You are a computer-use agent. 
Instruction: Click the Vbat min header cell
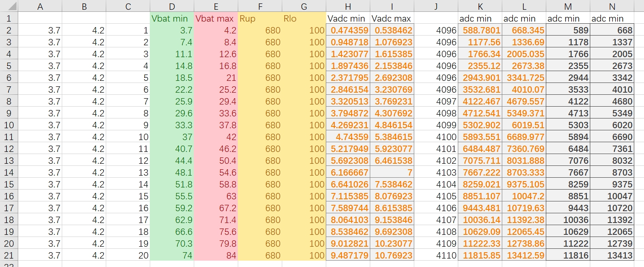pyautogui.click(x=172, y=19)
